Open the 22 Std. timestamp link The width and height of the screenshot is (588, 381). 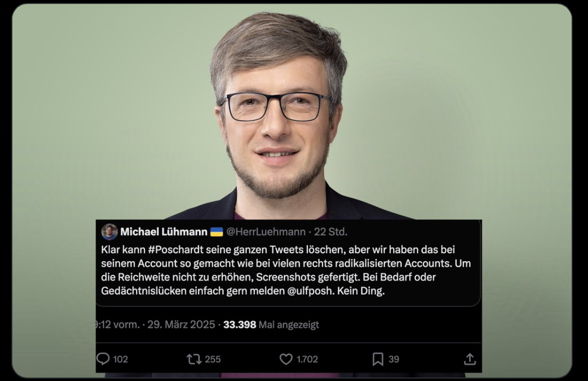point(331,232)
